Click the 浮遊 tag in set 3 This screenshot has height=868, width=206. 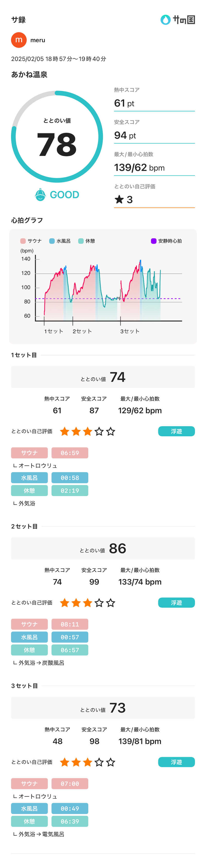[x=176, y=762]
